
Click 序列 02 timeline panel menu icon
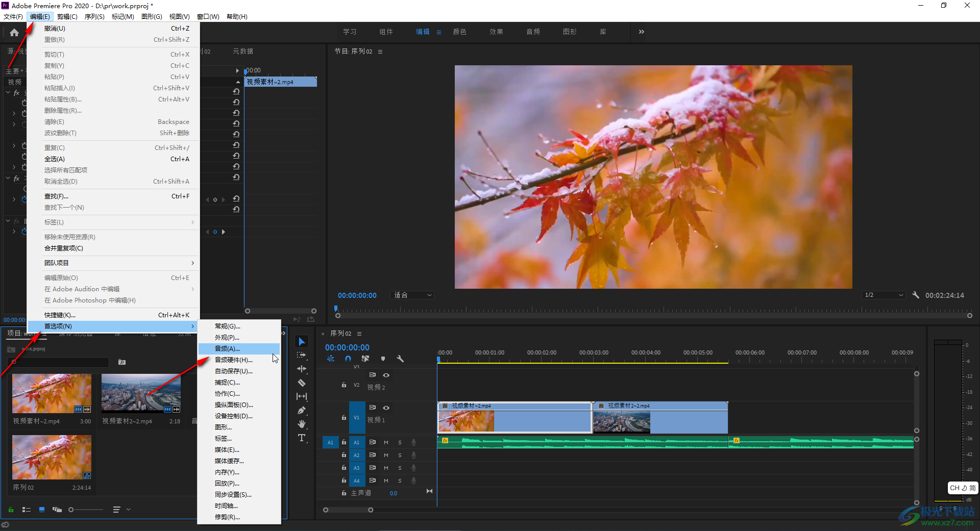tap(359, 334)
